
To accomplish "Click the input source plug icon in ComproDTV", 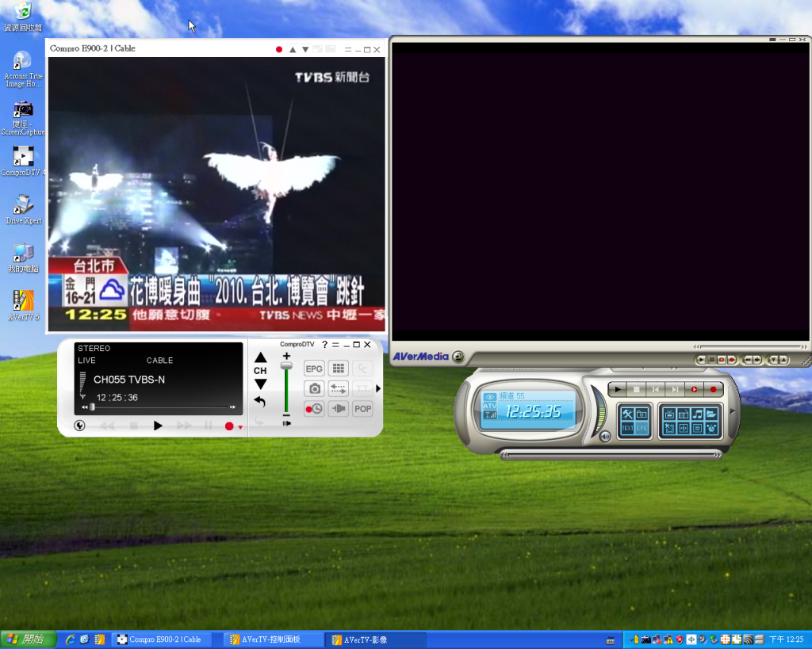I will pos(338,409).
